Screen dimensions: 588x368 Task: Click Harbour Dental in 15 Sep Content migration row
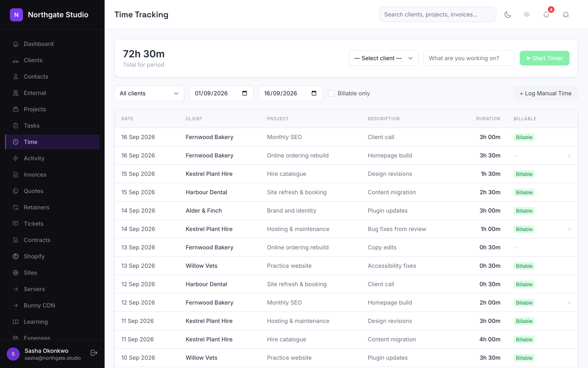pos(206,192)
